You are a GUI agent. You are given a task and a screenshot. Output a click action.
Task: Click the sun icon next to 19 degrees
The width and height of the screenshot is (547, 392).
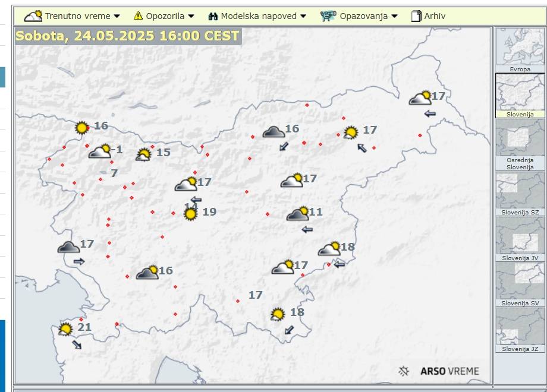point(190,214)
